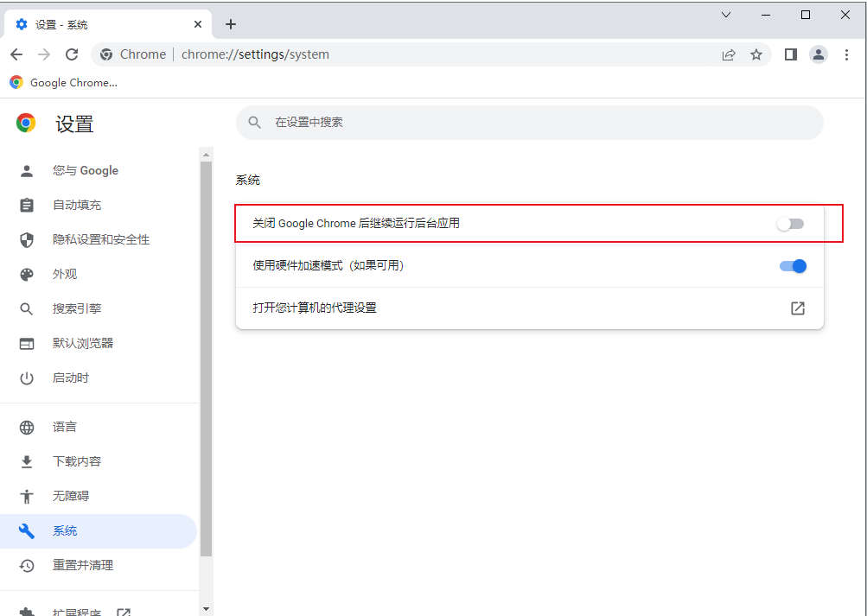Open 扩展程序 in the sidebar

99,611
